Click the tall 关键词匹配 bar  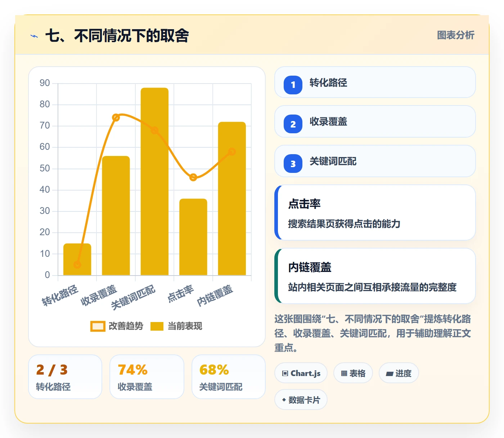pyautogui.click(x=154, y=182)
